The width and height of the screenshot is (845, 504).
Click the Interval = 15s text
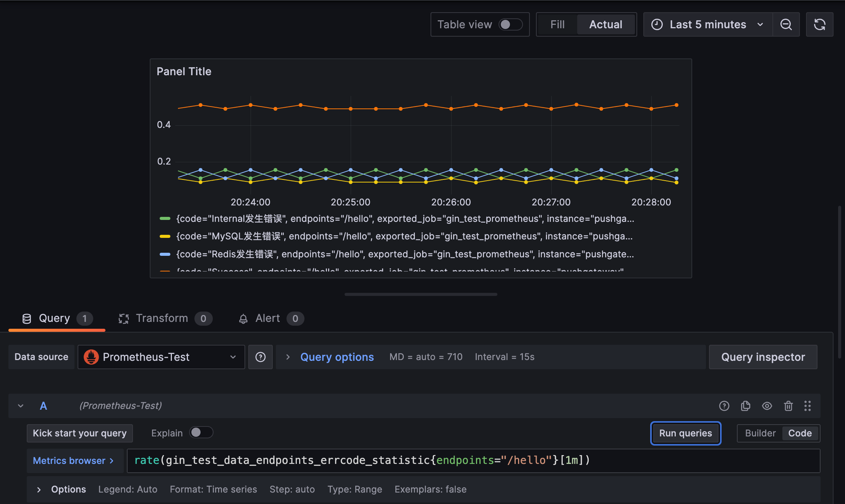pyautogui.click(x=504, y=357)
